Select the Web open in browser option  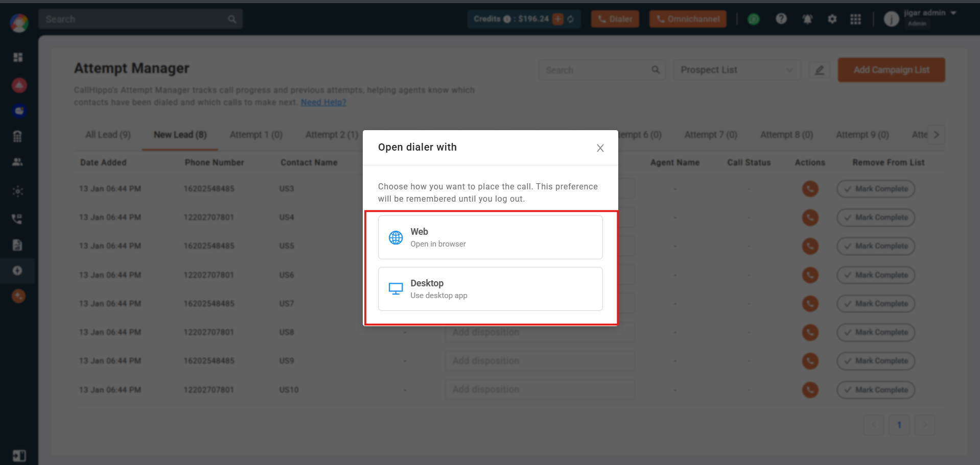tap(490, 237)
